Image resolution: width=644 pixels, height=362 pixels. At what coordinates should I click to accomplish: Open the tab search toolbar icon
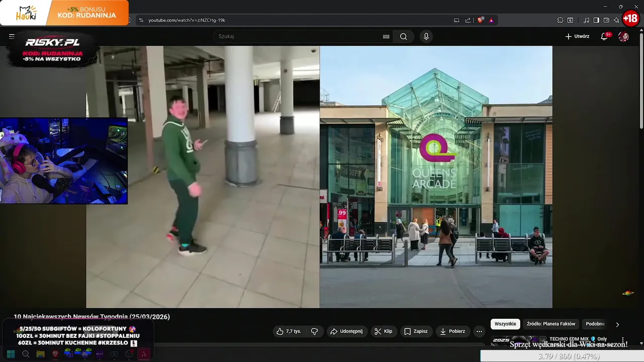click(570, 20)
